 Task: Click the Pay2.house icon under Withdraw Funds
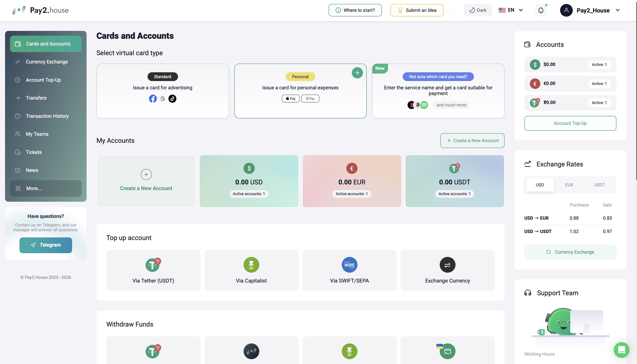click(251, 351)
